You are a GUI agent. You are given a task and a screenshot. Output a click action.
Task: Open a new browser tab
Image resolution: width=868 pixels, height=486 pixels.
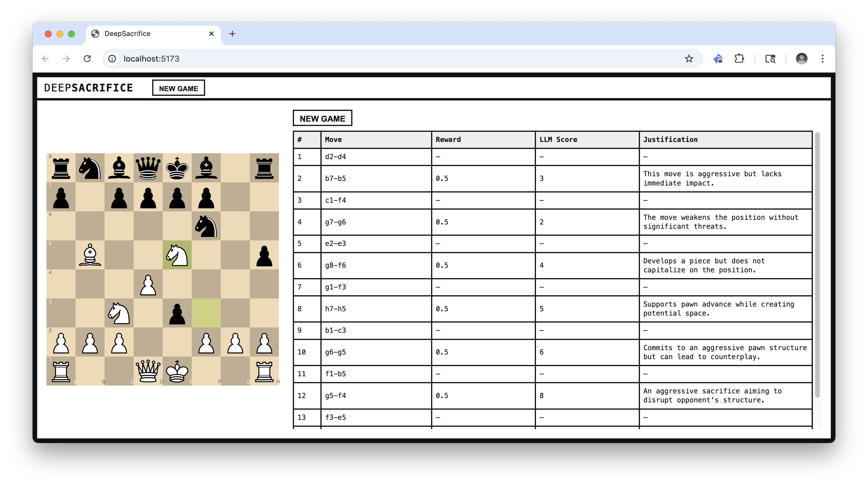tap(232, 34)
